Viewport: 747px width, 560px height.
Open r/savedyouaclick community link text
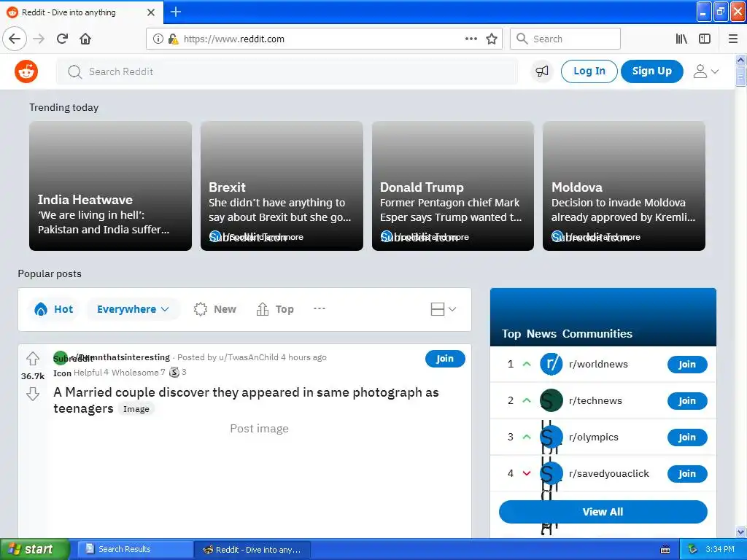coord(609,474)
